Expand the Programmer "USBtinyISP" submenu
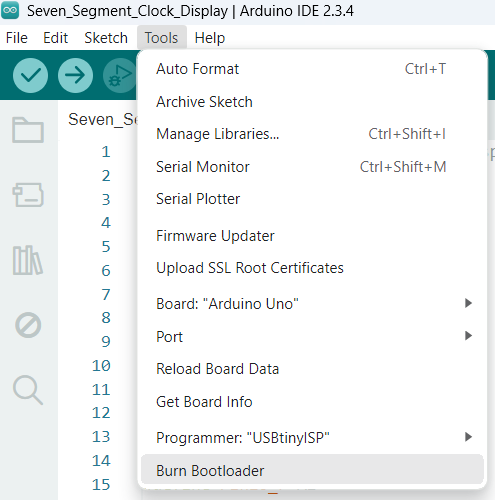 tap(312, 438)
